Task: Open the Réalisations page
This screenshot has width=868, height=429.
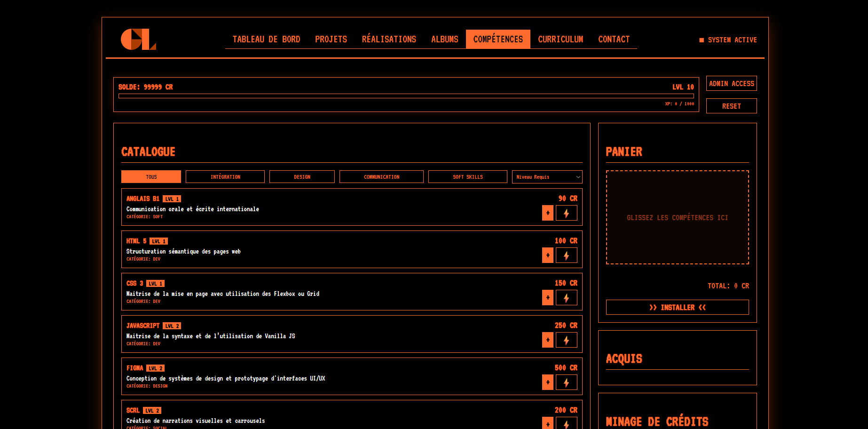Action: 389,39
